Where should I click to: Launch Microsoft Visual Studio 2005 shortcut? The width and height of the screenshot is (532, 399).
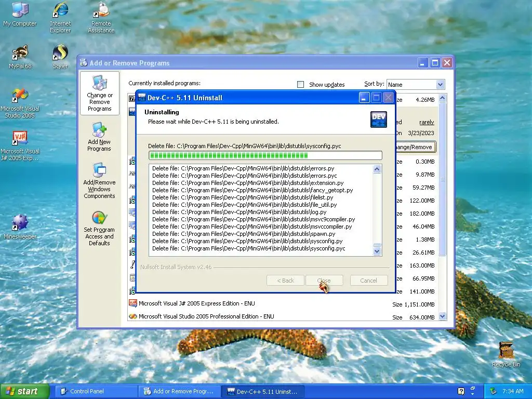click(x=20, y=103)
